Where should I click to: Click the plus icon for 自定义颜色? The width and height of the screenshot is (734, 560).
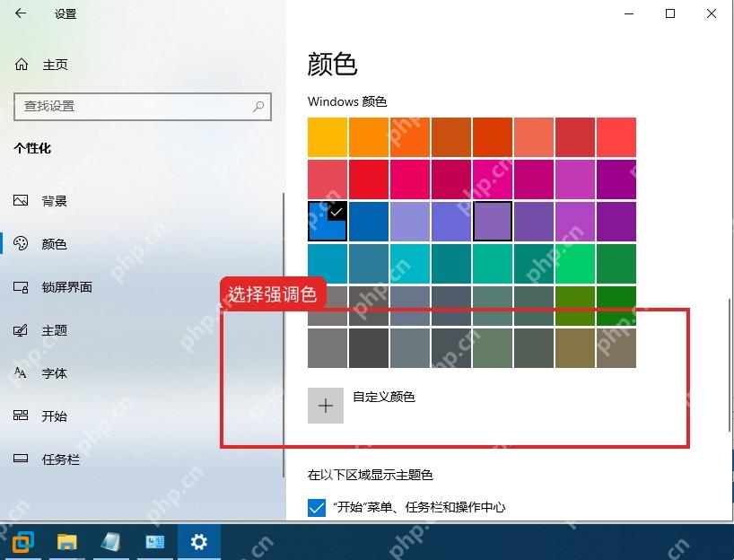tap(326, 406)
